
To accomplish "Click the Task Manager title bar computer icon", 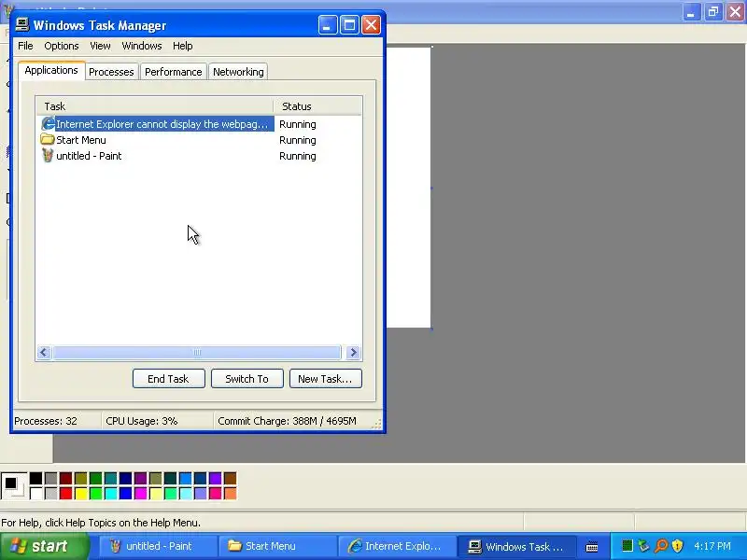I will 21,24.
